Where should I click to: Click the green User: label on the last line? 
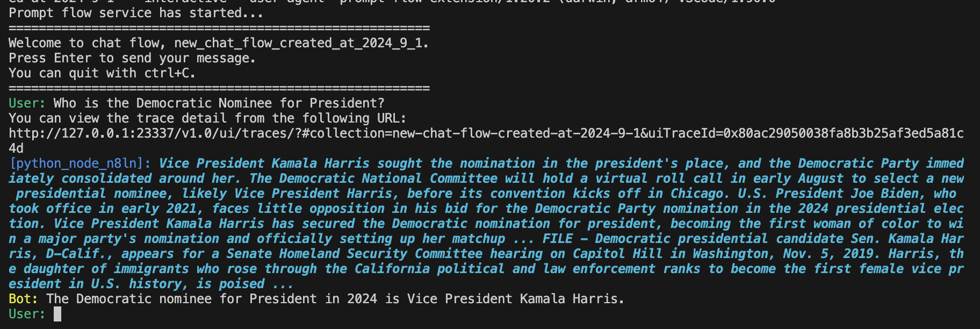(27, 314)
